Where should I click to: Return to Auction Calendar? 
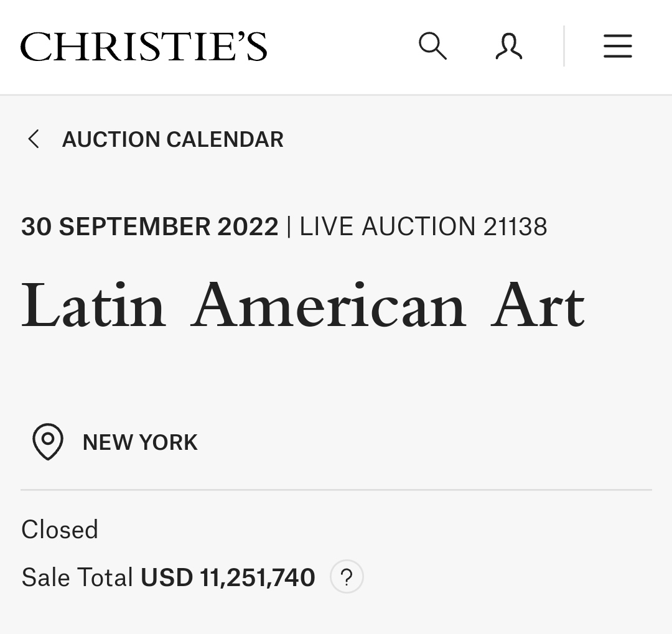pyautogui.click(x=172, y=139)
